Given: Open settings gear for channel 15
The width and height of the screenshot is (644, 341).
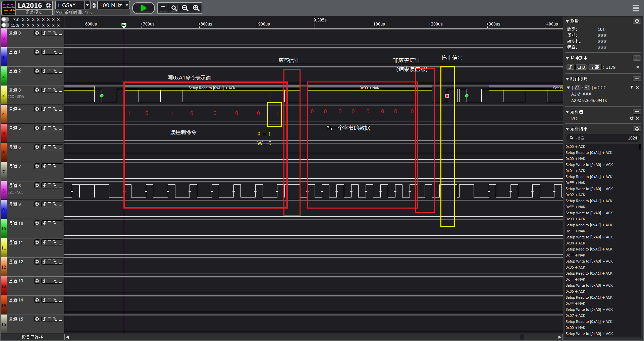Looking at the screenshot, I should pos(37,319).
